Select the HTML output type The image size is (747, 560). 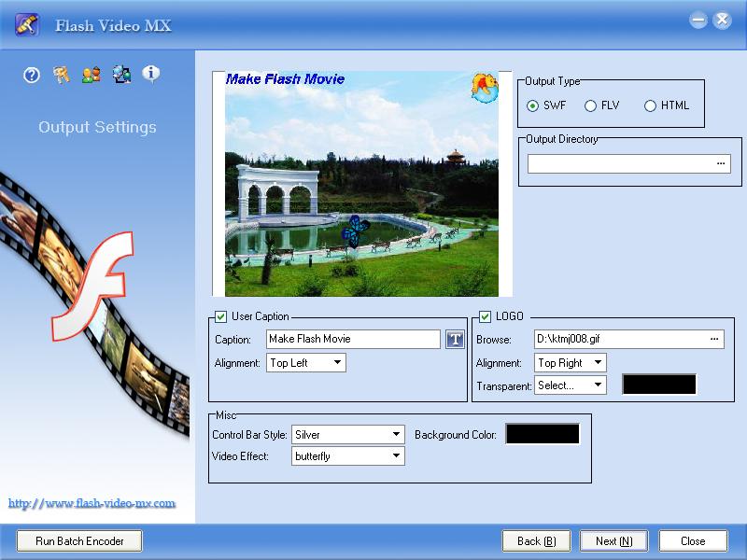[x=650, y=105]
